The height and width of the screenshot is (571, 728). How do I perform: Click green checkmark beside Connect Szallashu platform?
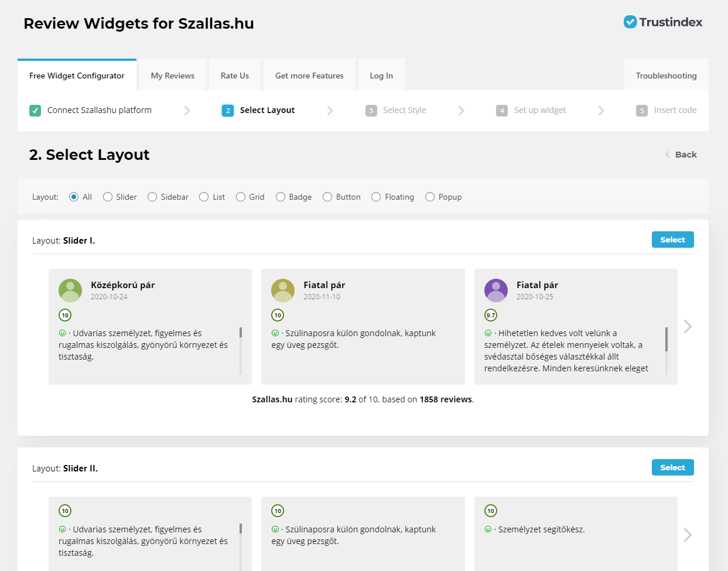[35, 111]
